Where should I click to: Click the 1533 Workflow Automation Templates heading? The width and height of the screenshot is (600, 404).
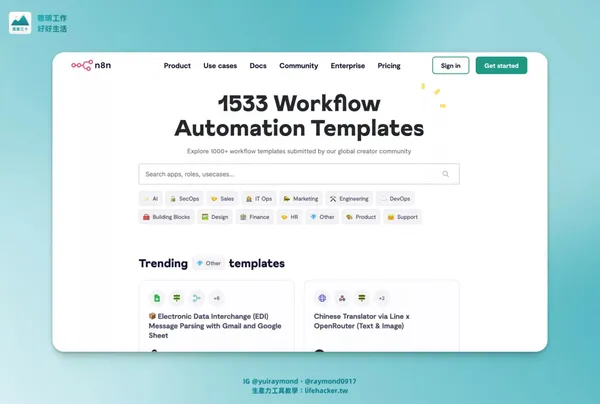tap(299, 115)
